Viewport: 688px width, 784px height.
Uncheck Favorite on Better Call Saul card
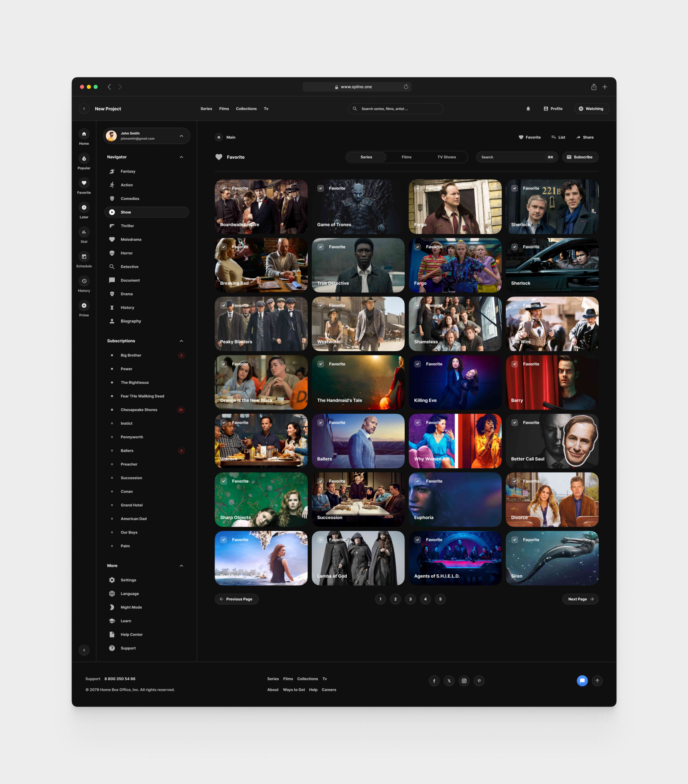(x=515, y=423)
